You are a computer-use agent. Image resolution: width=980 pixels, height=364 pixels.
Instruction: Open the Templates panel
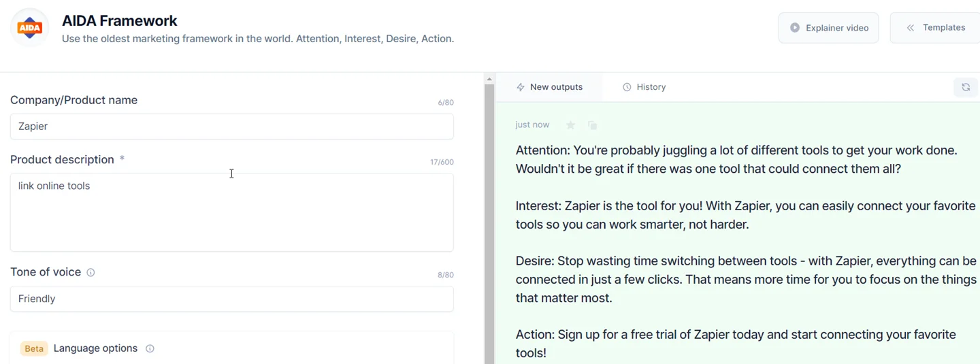pyautogui.click(x=935, y=28)
